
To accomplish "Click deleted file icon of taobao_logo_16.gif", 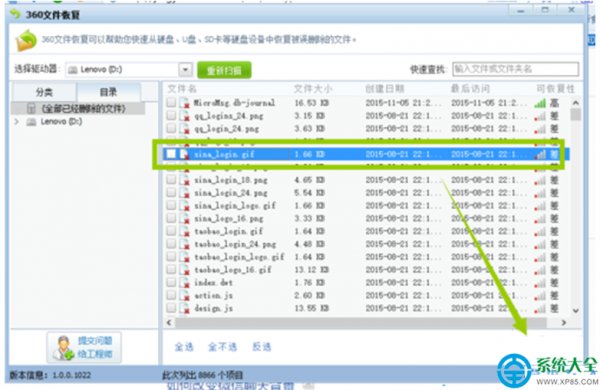I will click(185, 270).
